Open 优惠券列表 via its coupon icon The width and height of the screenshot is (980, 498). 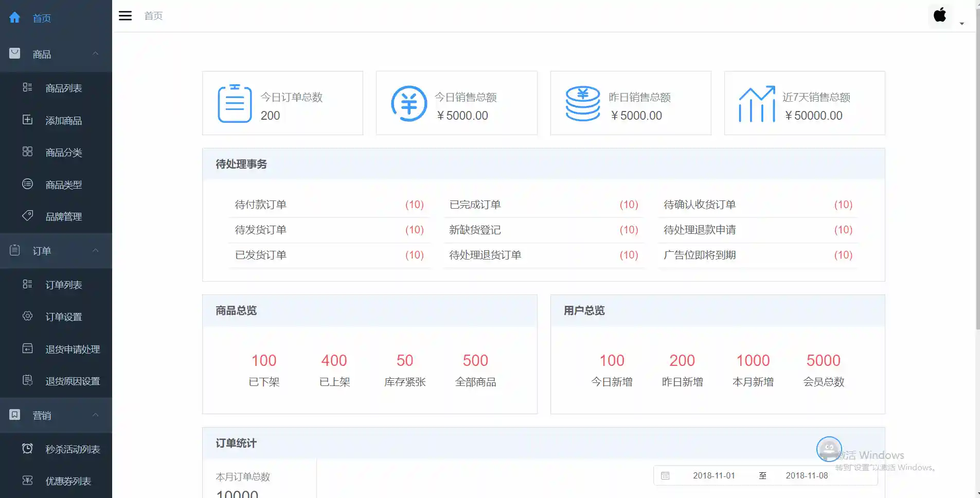(27, 481)
